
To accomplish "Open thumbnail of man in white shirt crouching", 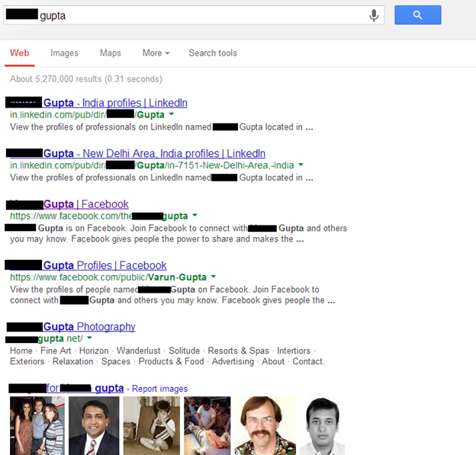I will (x=207, y=425).
